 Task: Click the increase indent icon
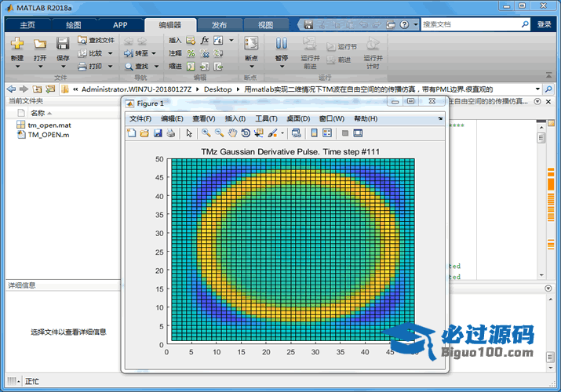(x=205, y=66)
